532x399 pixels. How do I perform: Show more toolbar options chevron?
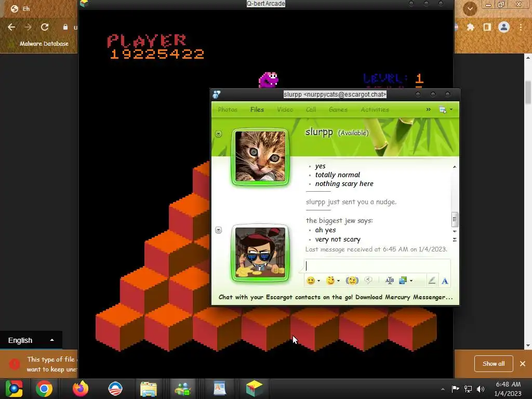click(x=428, y=109)
